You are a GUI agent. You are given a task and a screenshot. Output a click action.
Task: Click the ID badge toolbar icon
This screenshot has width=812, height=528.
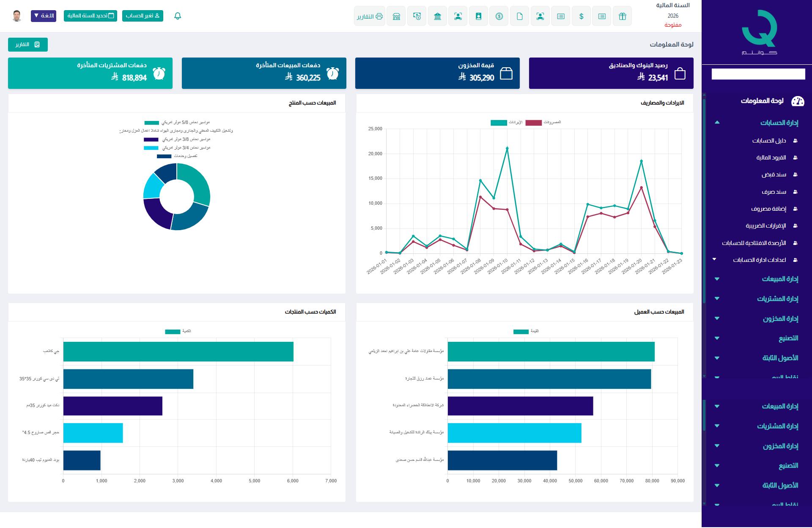click(478, 16)
